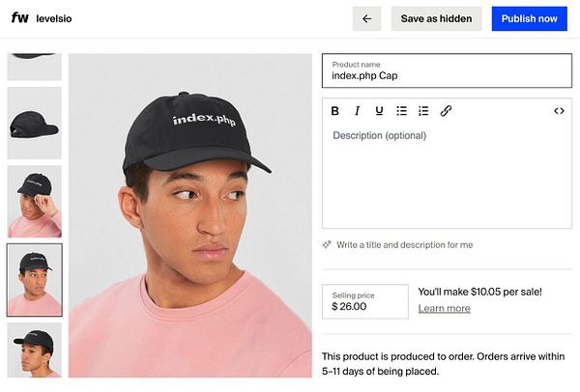
Task: Click Save as hidden button
Action: point(436,18)
